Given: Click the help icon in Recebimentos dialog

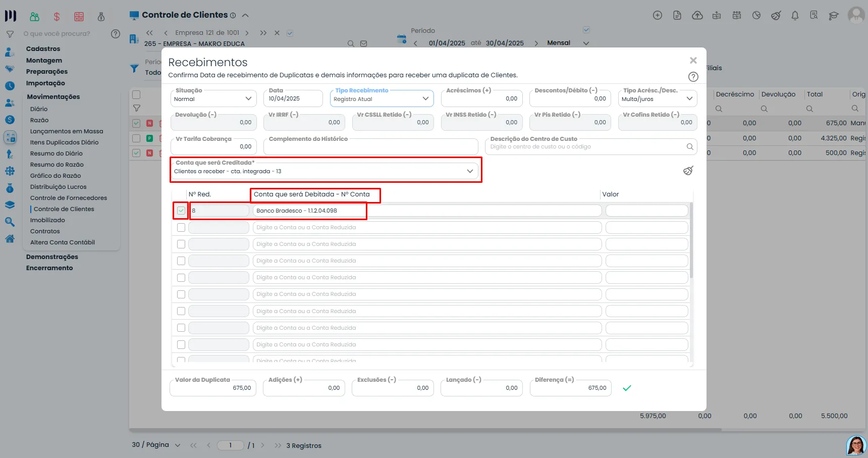Looking at the screenshot, I should (693, 77).
